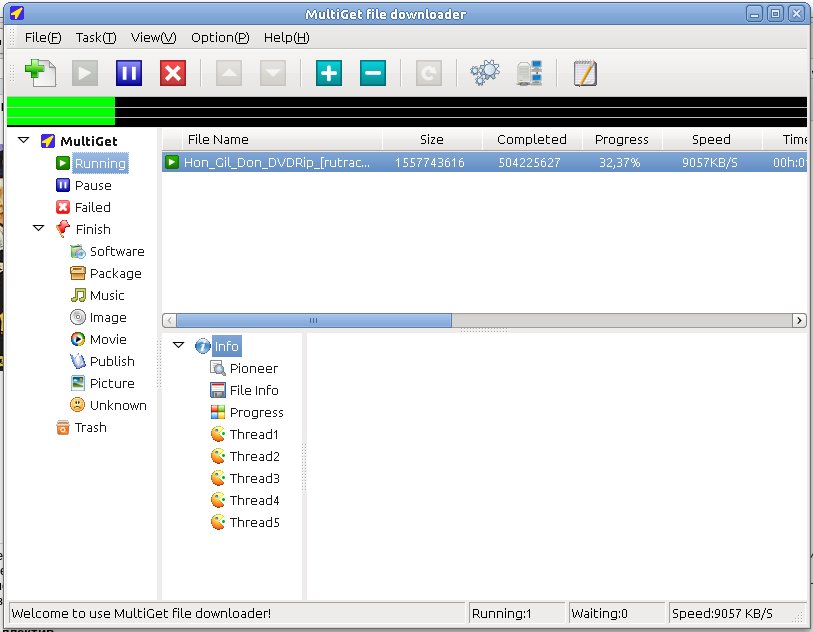Open the Option menu
Image resolution: width=813 pixels, height=632 pixels.
(x=220, y=38)
